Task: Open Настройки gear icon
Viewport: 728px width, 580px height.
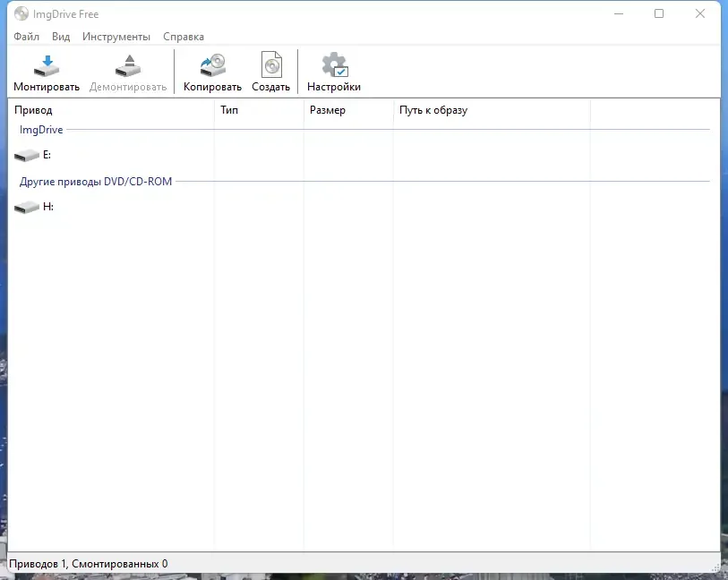Action: click(x=335, y=65)
